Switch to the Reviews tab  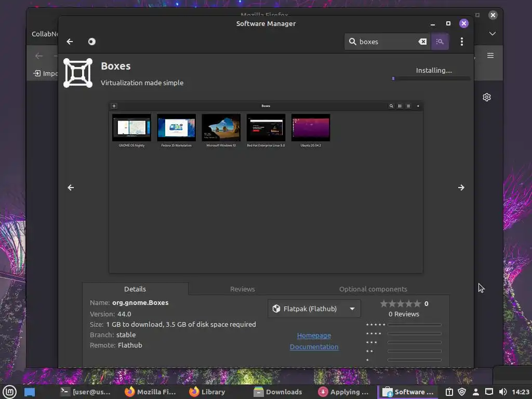242,289
